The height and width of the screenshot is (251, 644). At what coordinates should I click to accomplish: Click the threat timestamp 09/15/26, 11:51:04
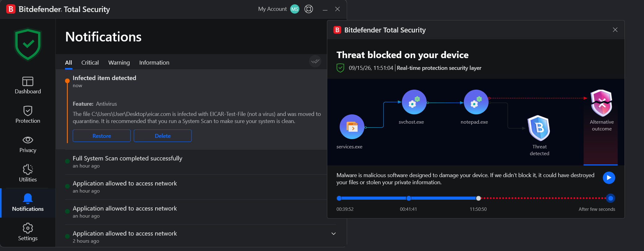pyautogui.click(x=371, y=68)
